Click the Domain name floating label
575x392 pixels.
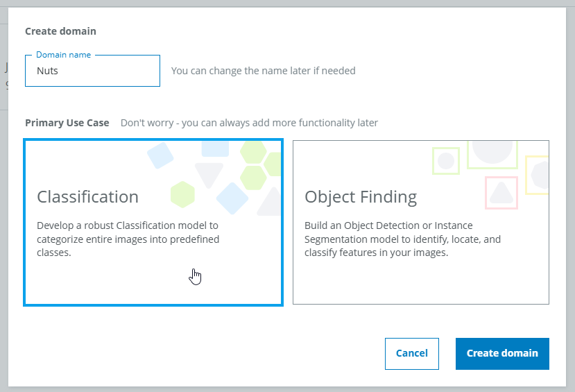63,55
